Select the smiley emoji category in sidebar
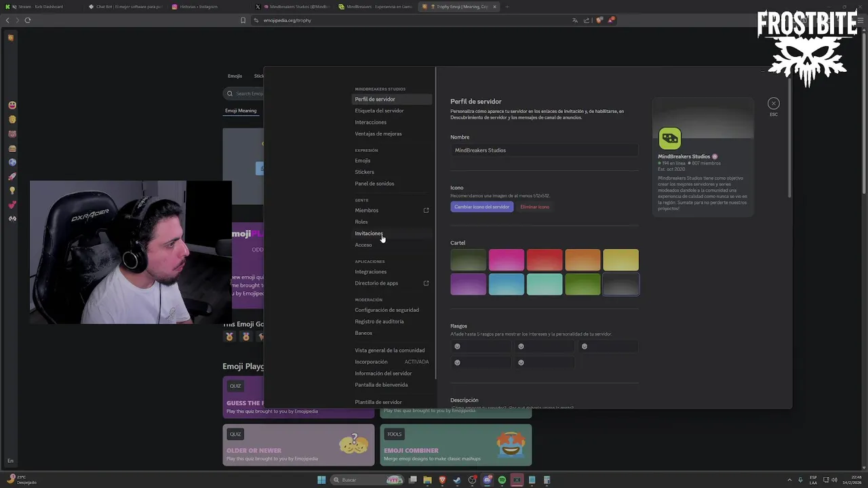Screen dimensions: 868x488 coord(12,105)
